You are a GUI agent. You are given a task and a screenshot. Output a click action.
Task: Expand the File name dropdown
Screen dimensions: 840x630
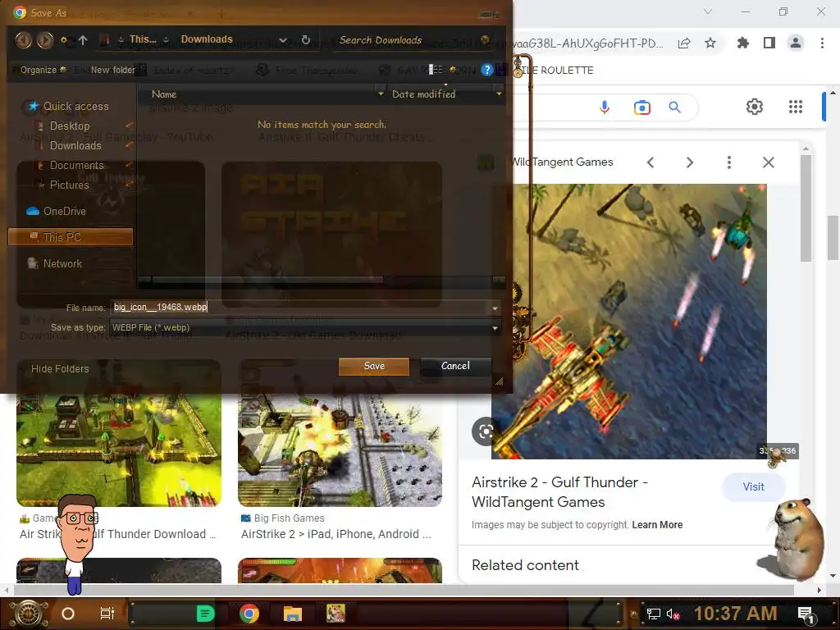point(495,308)
